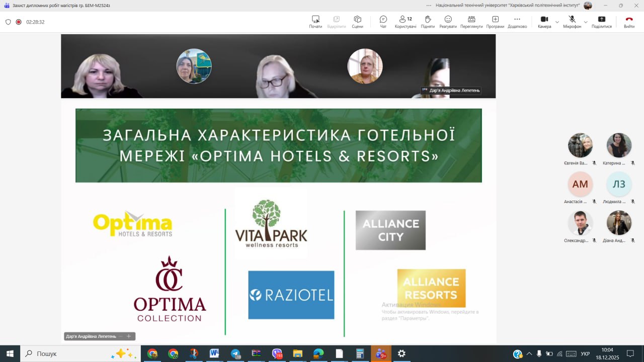Select the ЛЗ Людмила avatar

[619, 184]
